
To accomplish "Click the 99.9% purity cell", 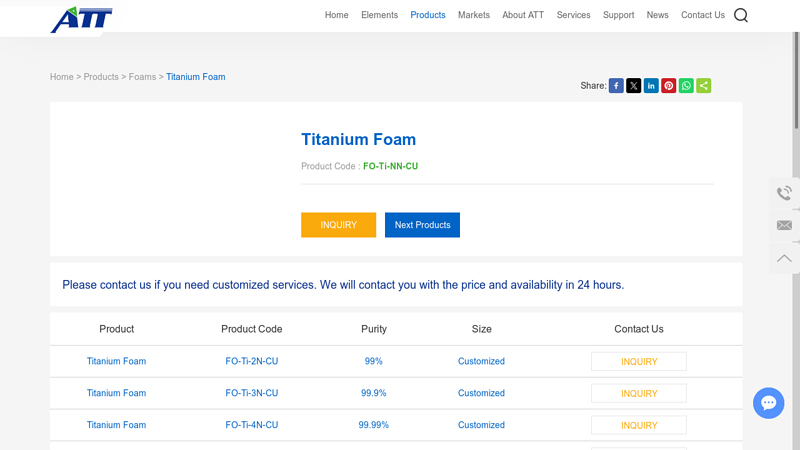I will (373, 393).
